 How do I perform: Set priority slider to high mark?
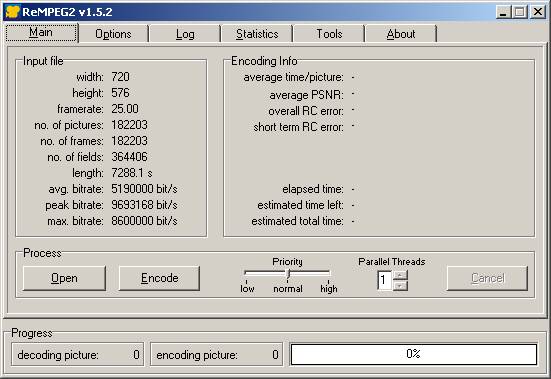pos(329,281)
